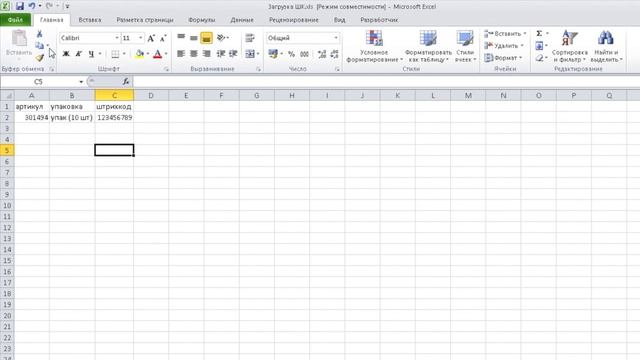Image resolution: width=640 pixels, height=360 pixels.
Task: Undo the last action in the quick access toolbar
Action: 31,6
